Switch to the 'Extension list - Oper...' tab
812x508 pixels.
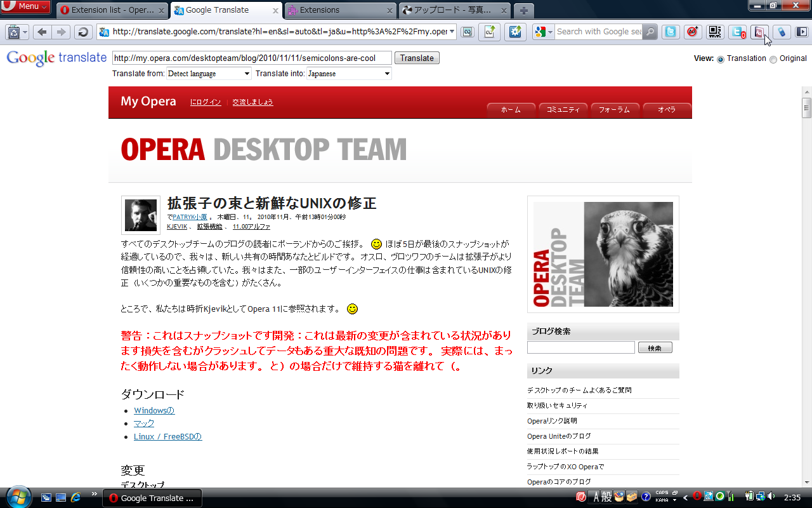coord(112,10)
